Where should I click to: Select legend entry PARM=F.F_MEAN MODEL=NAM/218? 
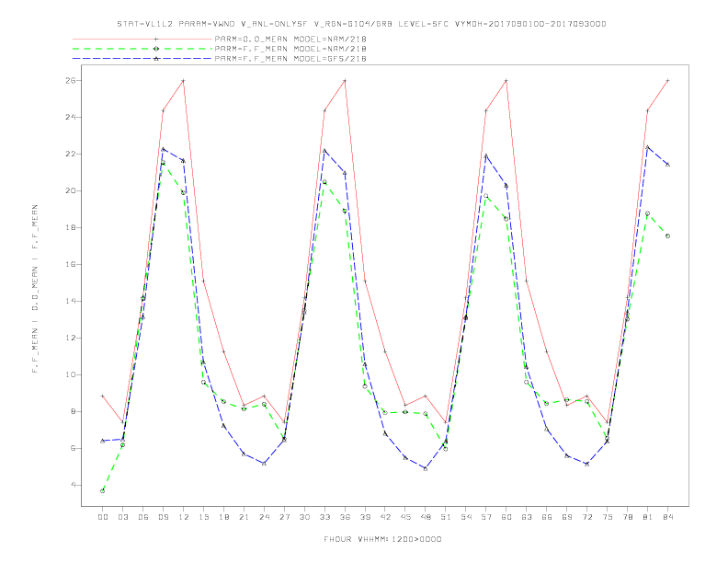coord(290,49)
